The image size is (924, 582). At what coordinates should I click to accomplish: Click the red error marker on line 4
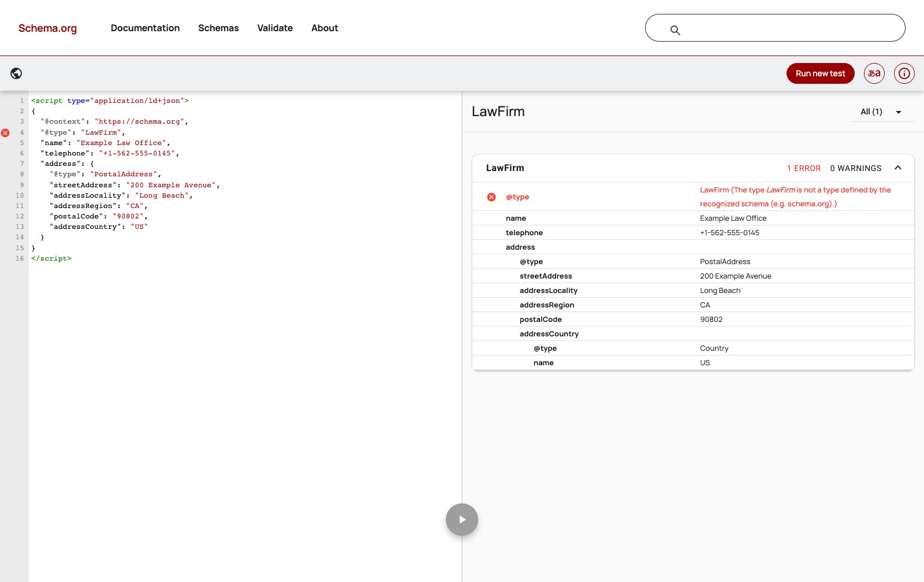[x=5, y=133]
